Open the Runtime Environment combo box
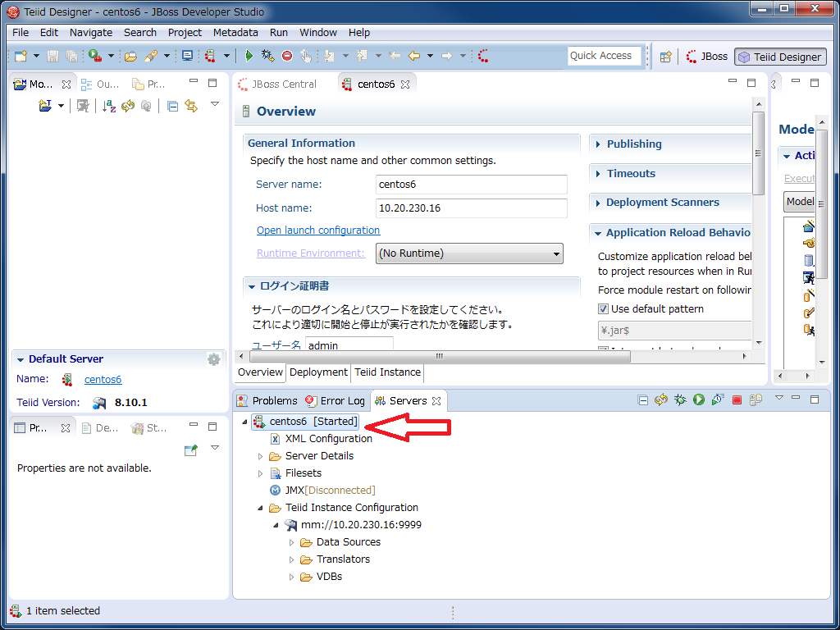The width and height of the screenshot is (840, 630). [x=469, y=253]
